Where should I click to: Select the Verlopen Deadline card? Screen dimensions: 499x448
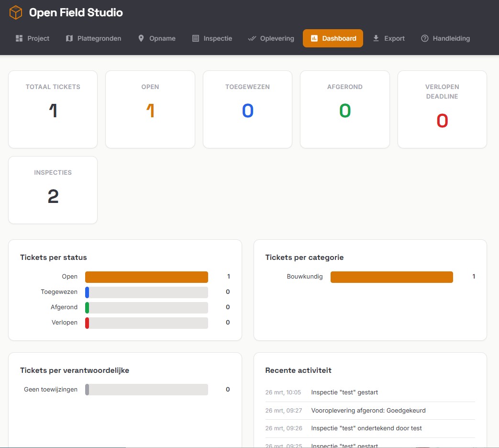click(442, 109)
